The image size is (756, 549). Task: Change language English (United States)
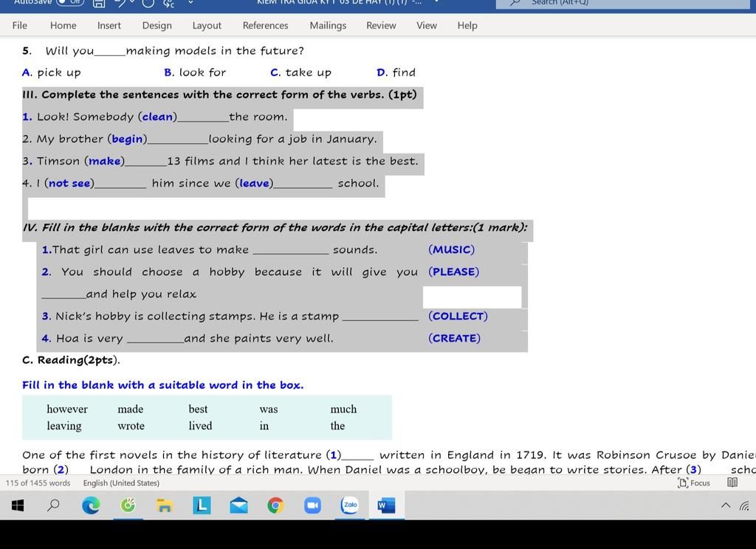pyautogui.click(x=121, y=483)
